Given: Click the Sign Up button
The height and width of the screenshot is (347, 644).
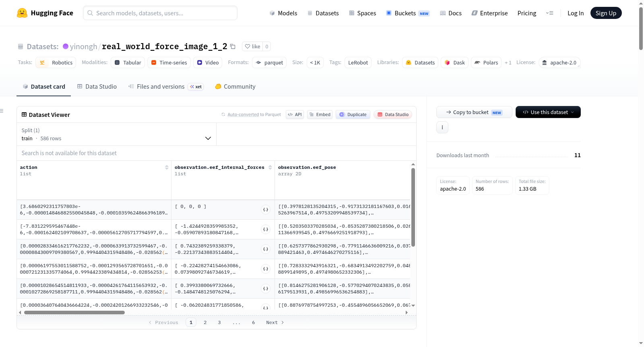Looking at the screenshot, I should [606, 13].
